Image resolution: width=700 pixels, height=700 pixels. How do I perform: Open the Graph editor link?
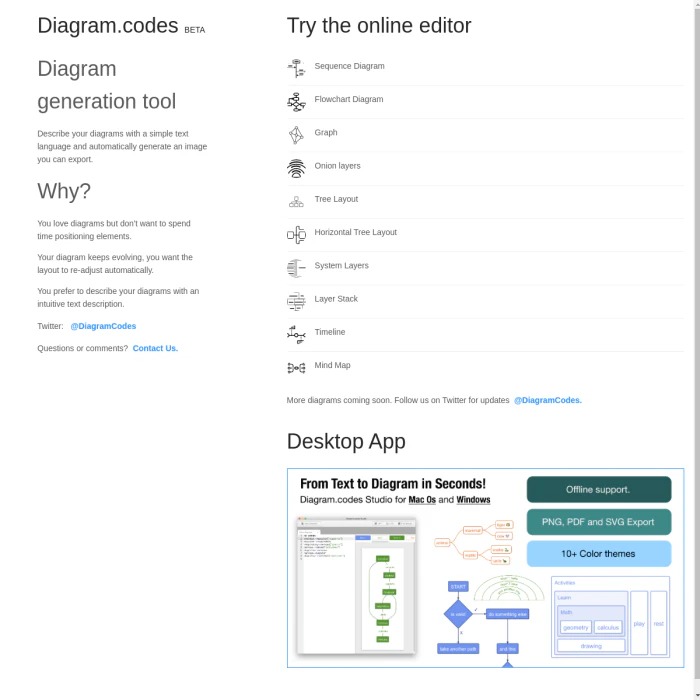[x=326, y=133]
